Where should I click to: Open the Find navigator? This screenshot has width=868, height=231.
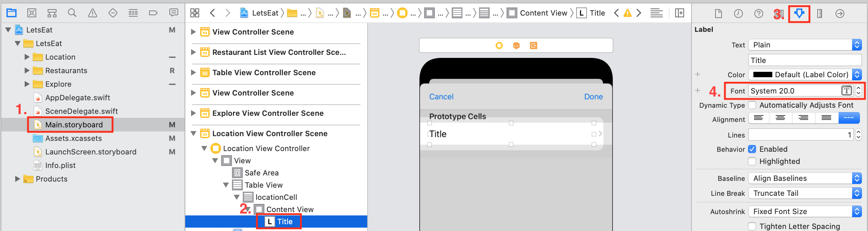72,13
